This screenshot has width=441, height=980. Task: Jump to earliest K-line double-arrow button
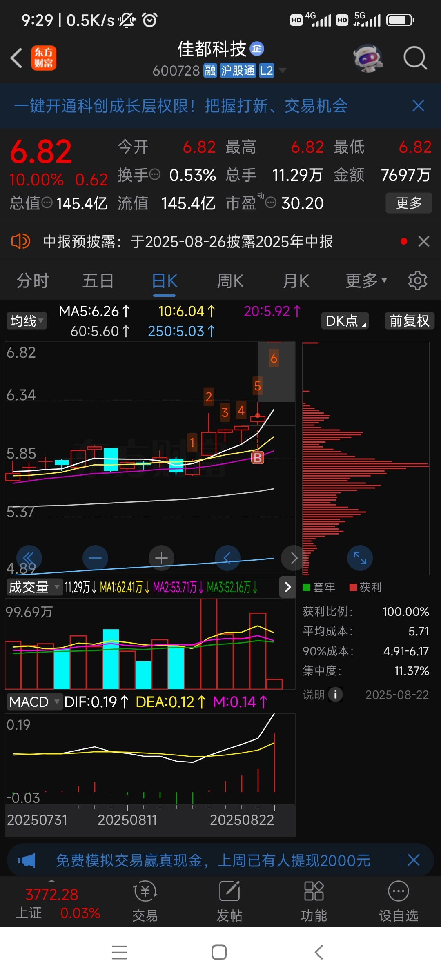[29, 558]
